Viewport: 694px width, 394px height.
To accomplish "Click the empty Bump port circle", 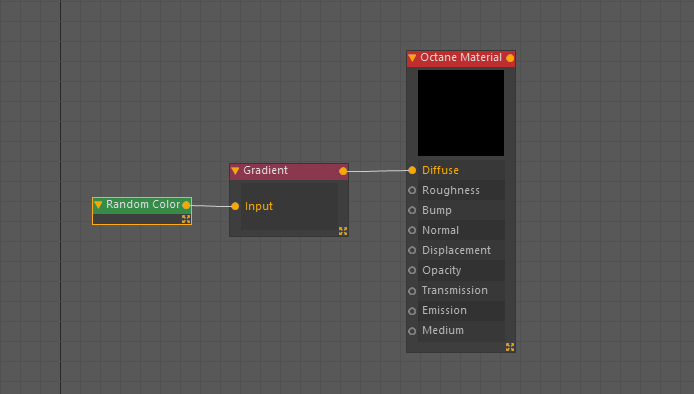I will pyautogui.click(x=412, y=210).
